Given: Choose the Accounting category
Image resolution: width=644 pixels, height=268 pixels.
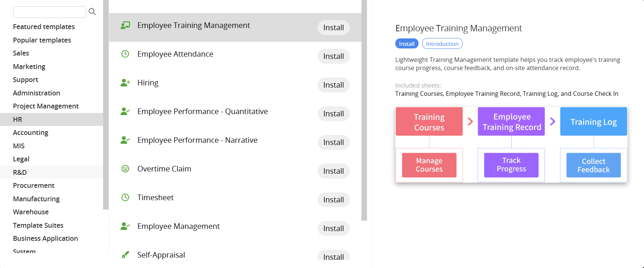Looking at the screenshot, I should click(31, 133).
